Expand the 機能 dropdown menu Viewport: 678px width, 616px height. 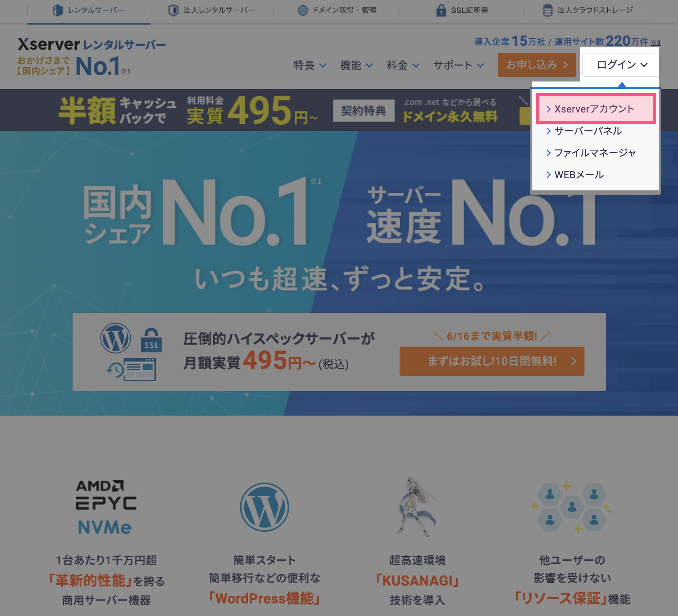click(x=356, y=65)
